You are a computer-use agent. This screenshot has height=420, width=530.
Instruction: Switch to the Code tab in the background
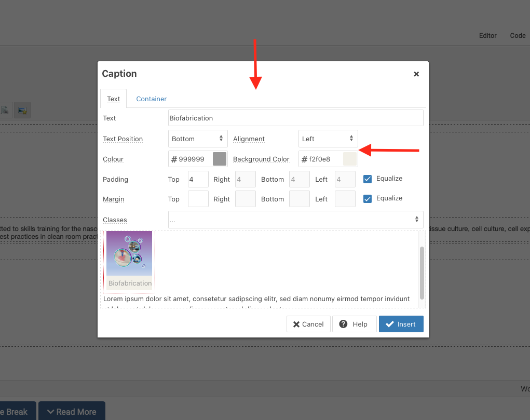518,35
